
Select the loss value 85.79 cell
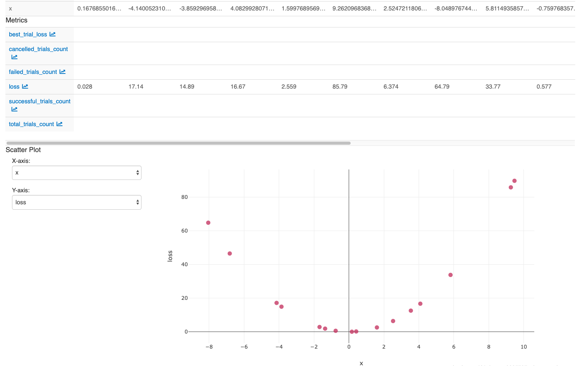[339, 86]
